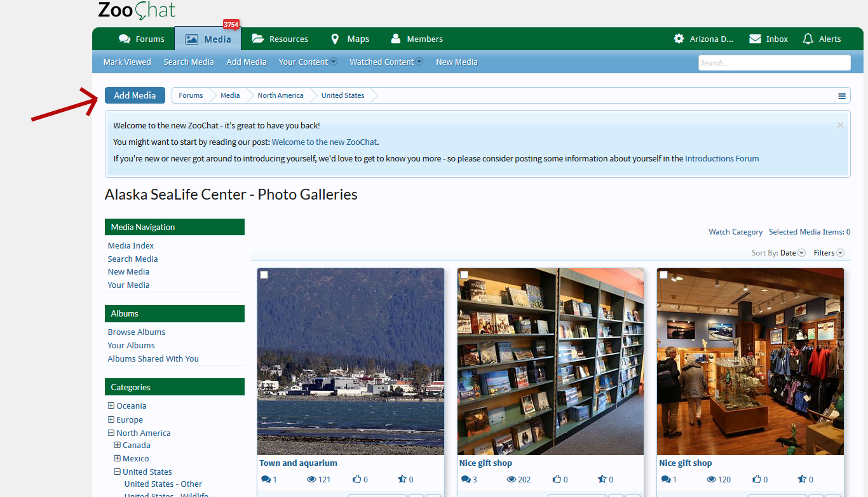Image resolution: width=868 pixels, height=497 pixels.
Task: Click the account settings gear icon
Action: 679,39
